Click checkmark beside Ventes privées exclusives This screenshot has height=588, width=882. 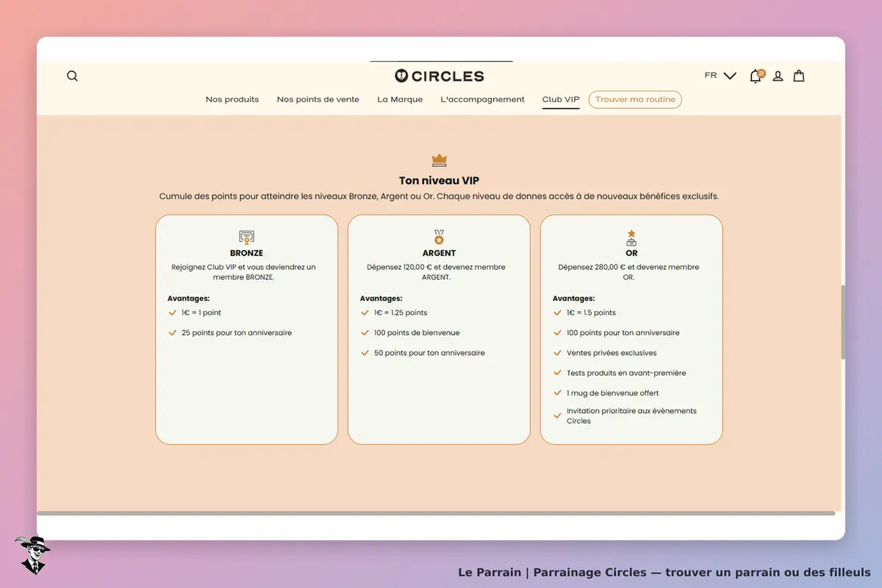558,353
